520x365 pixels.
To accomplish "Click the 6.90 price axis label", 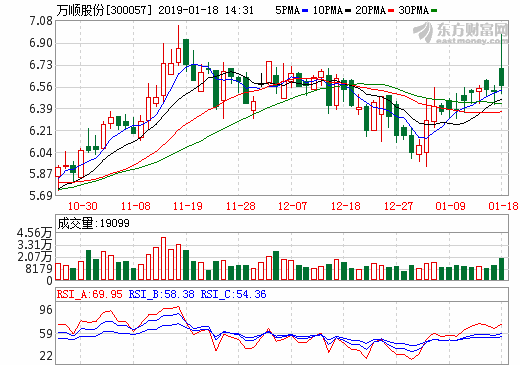I will click(41, 43).
